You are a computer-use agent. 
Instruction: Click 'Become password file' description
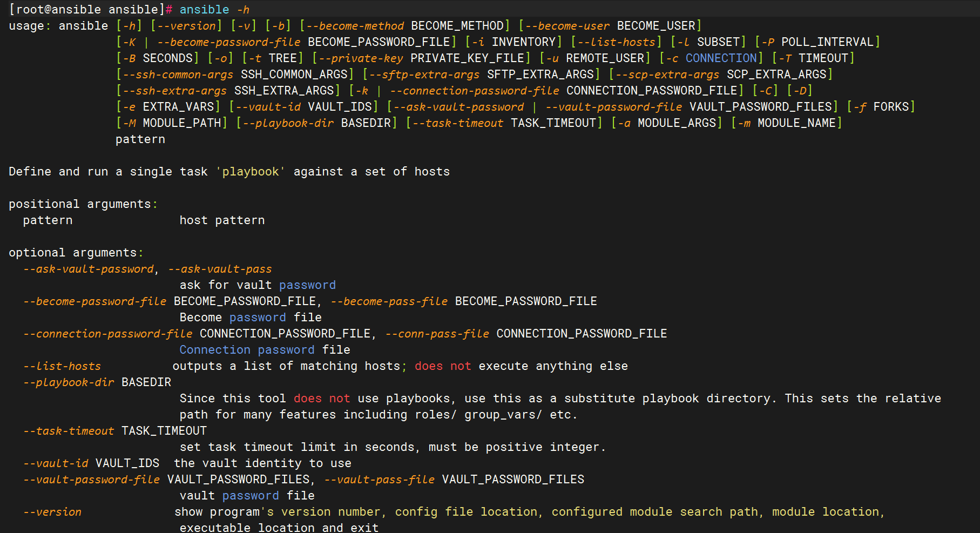pos(251,318)
